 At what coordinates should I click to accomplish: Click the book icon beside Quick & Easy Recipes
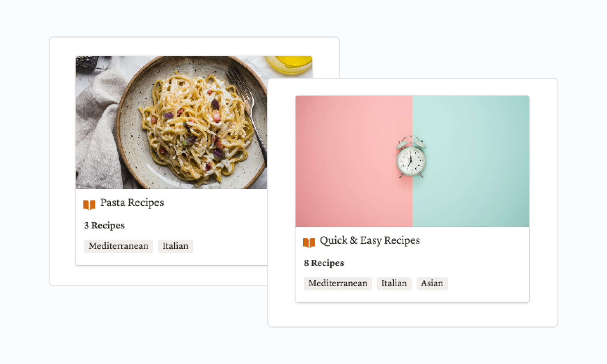tap(309, 242)
